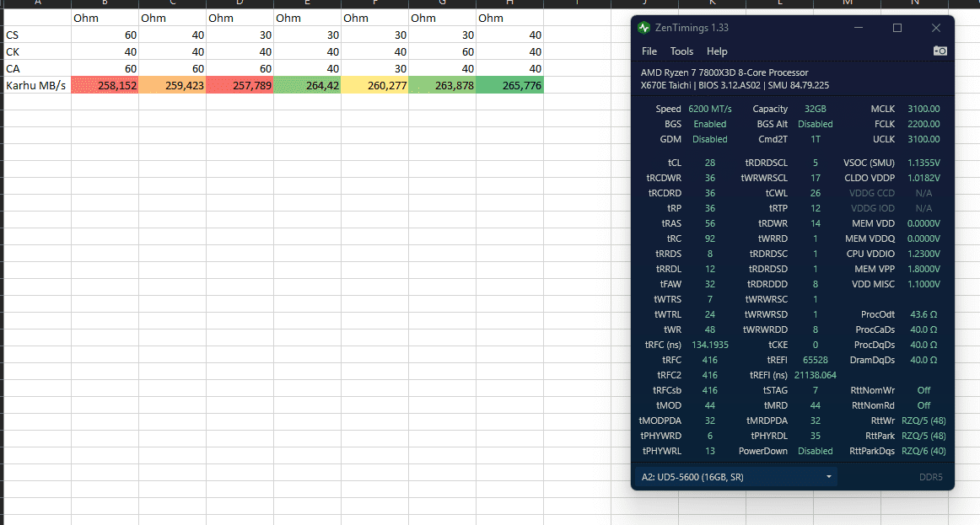Click the FCLK 2200.00 value
This screenshot has width=980, height=525.
[923, 124]
